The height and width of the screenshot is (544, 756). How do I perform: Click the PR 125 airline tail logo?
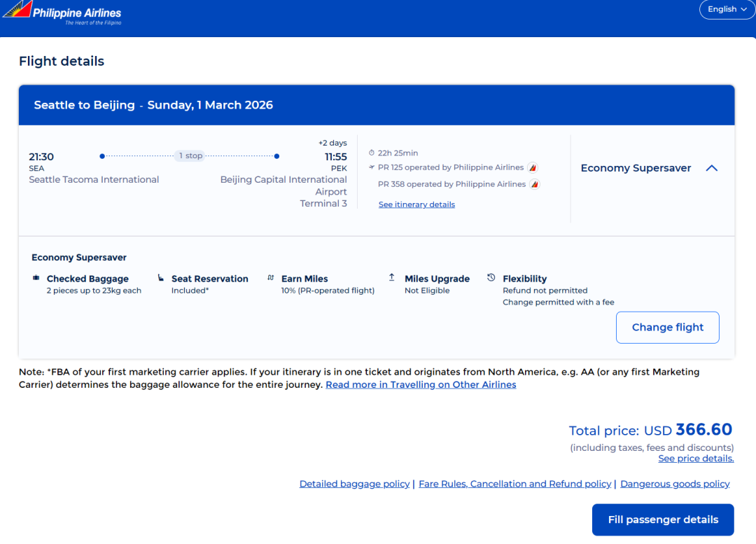(533, 168)
